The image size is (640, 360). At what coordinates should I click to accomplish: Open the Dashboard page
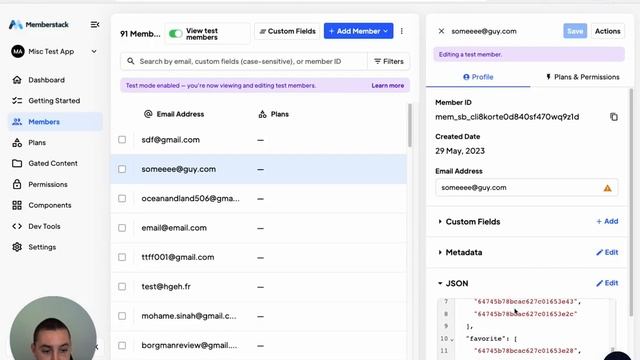[46, 80]
